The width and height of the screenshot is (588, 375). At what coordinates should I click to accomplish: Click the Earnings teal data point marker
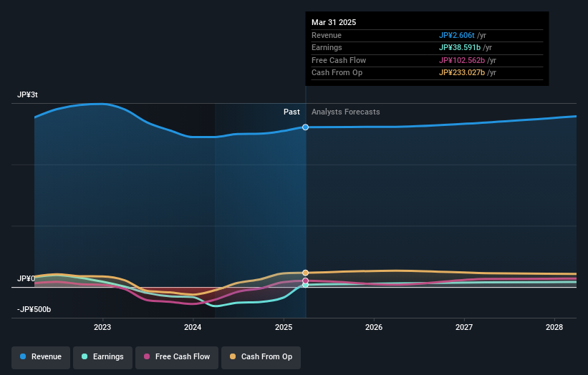click(306, 285)
